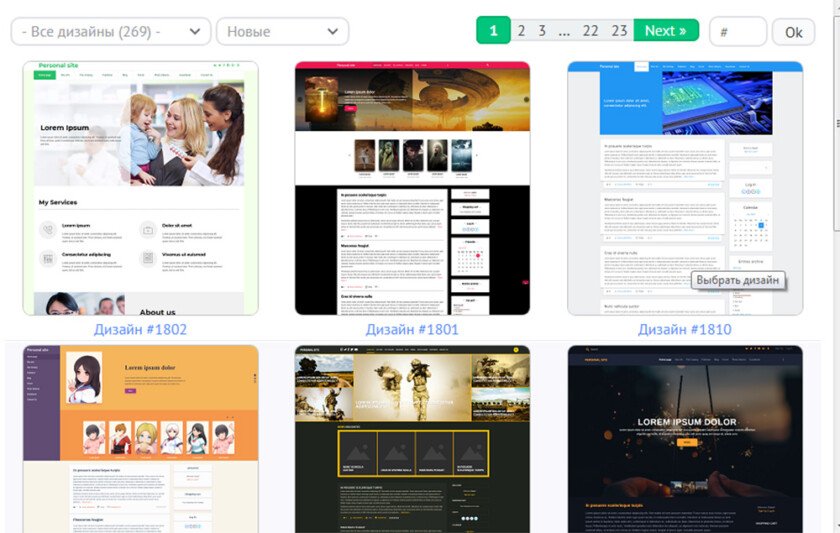Confirm page number with Ok button
The image size is (840, 533).
pyautogui.click(x=793, y=32)
